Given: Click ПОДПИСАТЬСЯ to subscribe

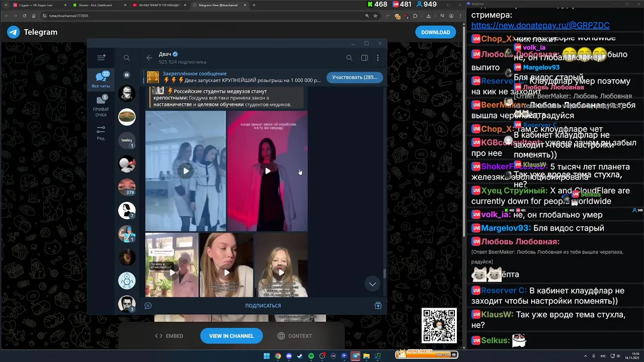Looking at the screenshot, I should 263,306.
